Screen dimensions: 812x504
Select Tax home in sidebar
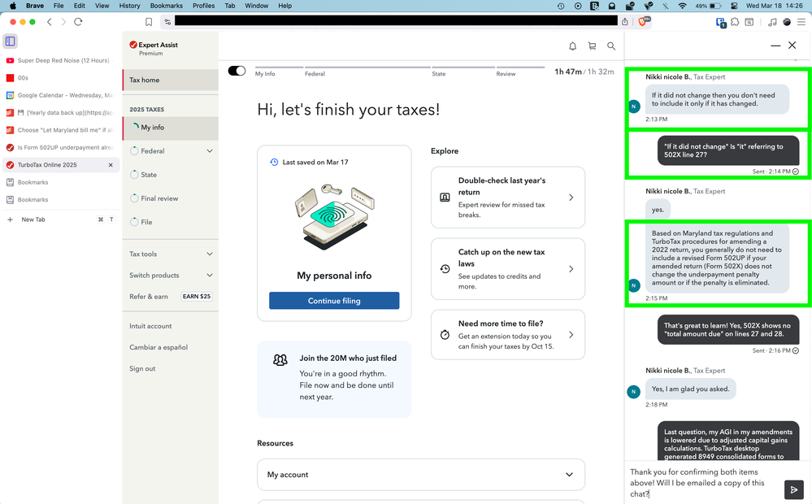171,80
